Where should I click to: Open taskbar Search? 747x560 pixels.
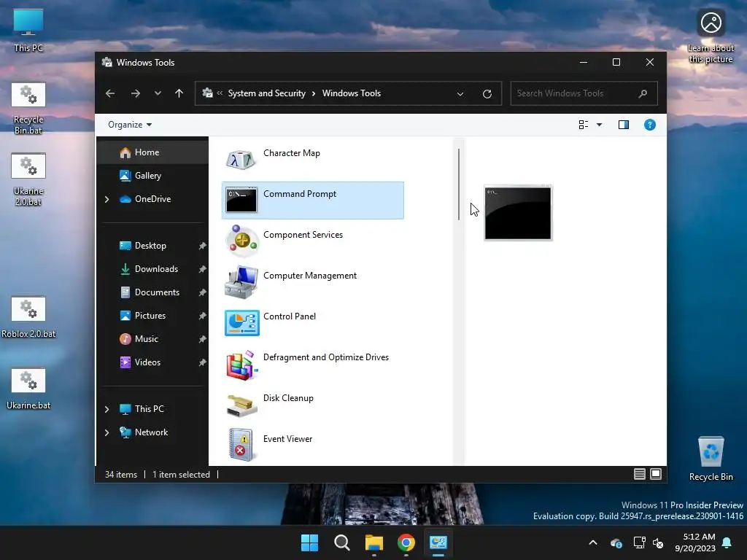click(x=341, y=542)
